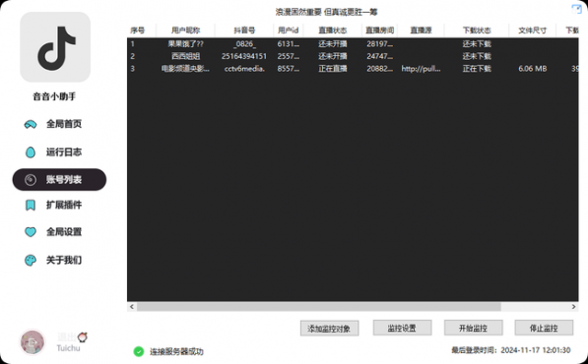
Task: Click the 直播房间 column header
Action: point(380,30)
